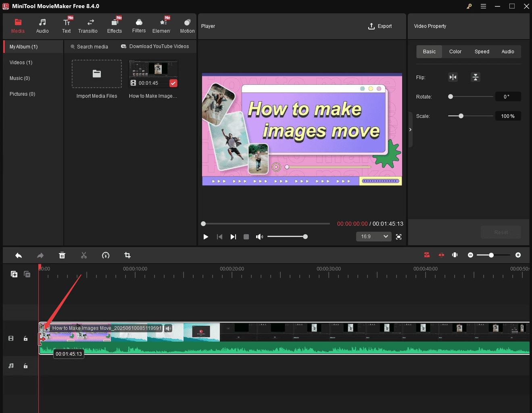Open the hamburger menu in the title bar
The height and width of the screenshot is (413, 532).
point(483,6)
